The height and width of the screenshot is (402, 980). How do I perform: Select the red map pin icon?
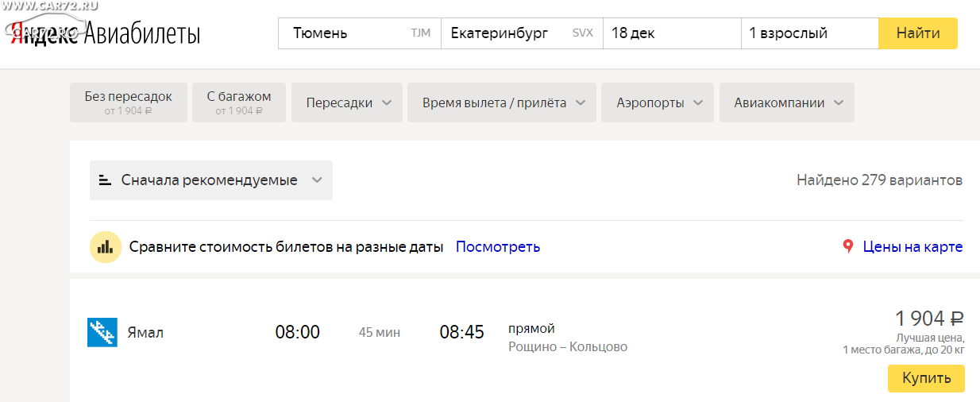848,247
